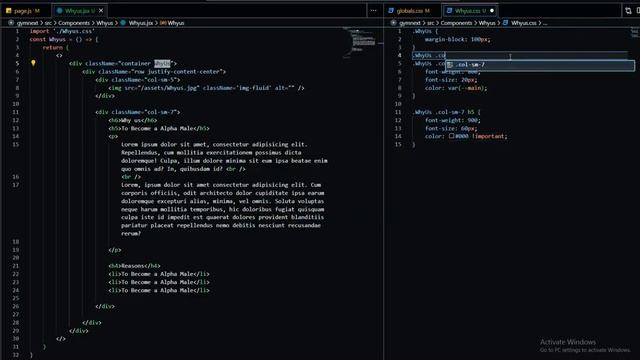This screenshot has width=640, height=360.
Task: Open the Whyus symbol breadcrumb in left pane
Action: [x=176, y=23]
